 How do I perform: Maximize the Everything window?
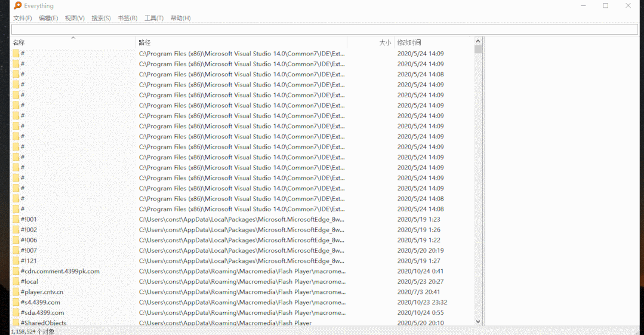point(605,5)
